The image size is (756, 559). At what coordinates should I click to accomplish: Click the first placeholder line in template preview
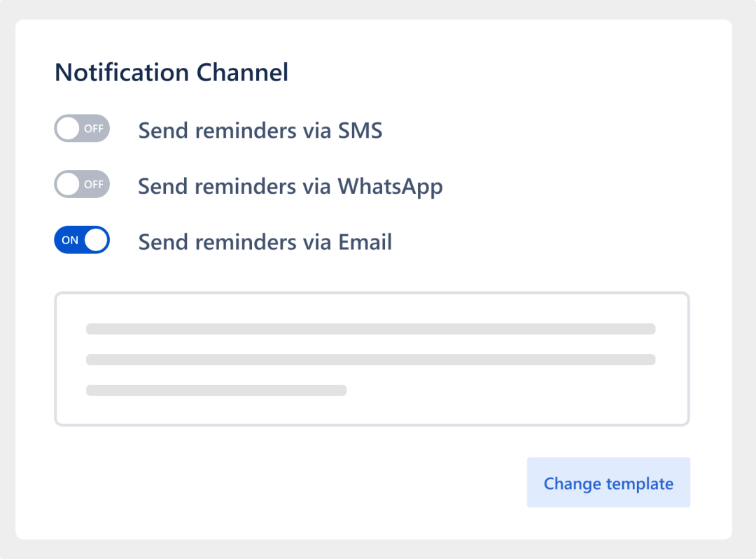coord(371,329)
